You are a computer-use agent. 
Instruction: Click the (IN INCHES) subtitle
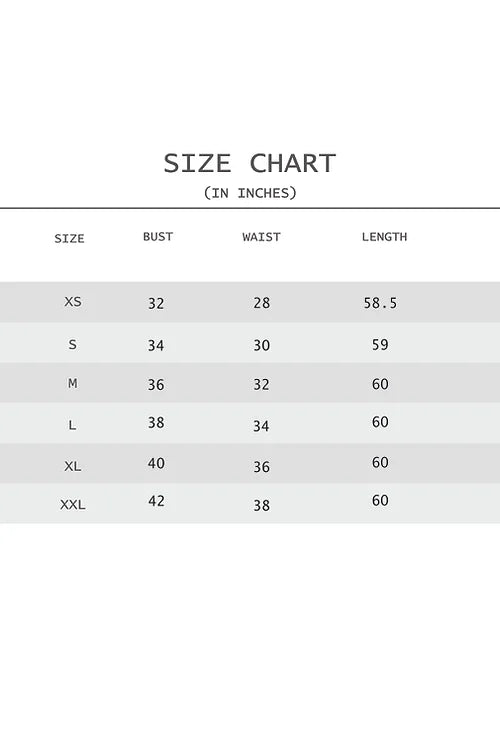tap(250, 193)
